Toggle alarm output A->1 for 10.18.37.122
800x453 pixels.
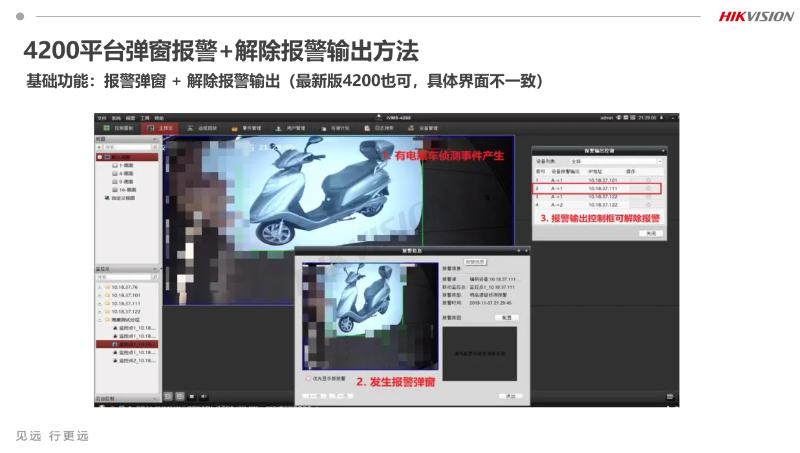tap(648, 196)
